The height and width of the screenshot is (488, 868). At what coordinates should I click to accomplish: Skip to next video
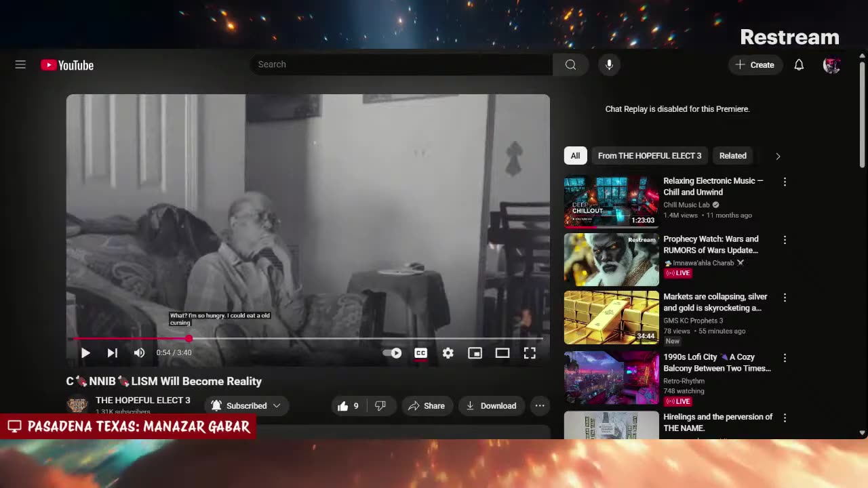pyautogui.click(x=113, y=352)
